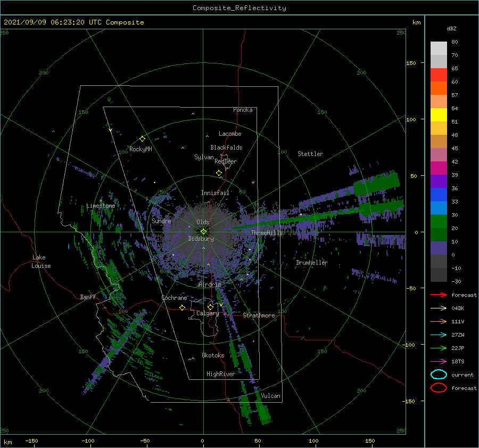479x448 pixels.
Task: Click the orange 111V arrow in legend
Action: [439, 321]
